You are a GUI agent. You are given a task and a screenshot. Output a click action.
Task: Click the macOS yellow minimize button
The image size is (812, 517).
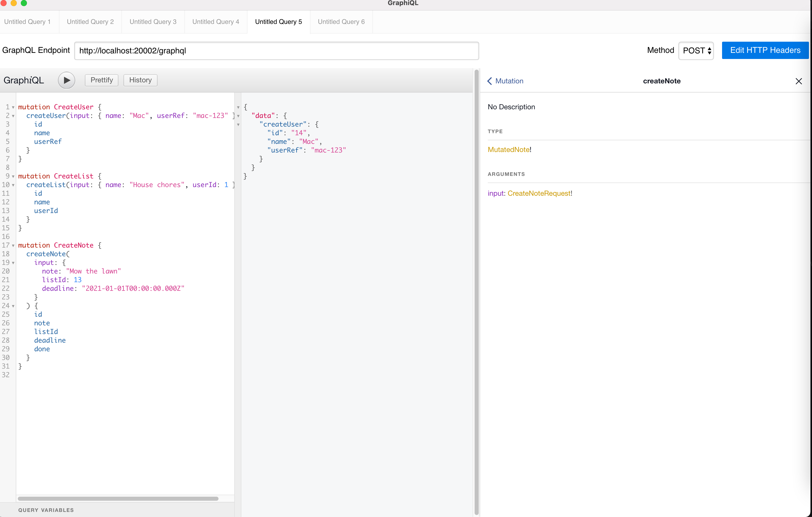(13, 3)
